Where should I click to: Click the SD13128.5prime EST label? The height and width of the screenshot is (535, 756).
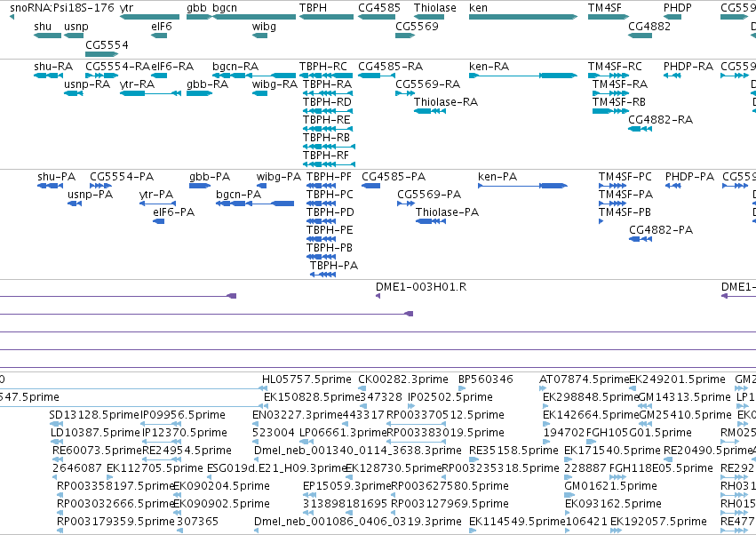tap(94, 415)
